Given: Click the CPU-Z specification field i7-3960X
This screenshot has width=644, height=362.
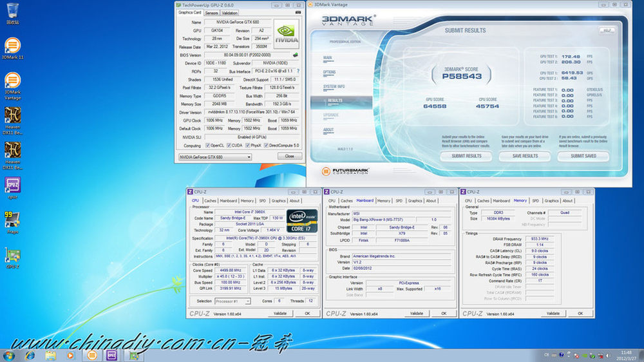Looking at the screenshot, I should click(x=266, y=238).
